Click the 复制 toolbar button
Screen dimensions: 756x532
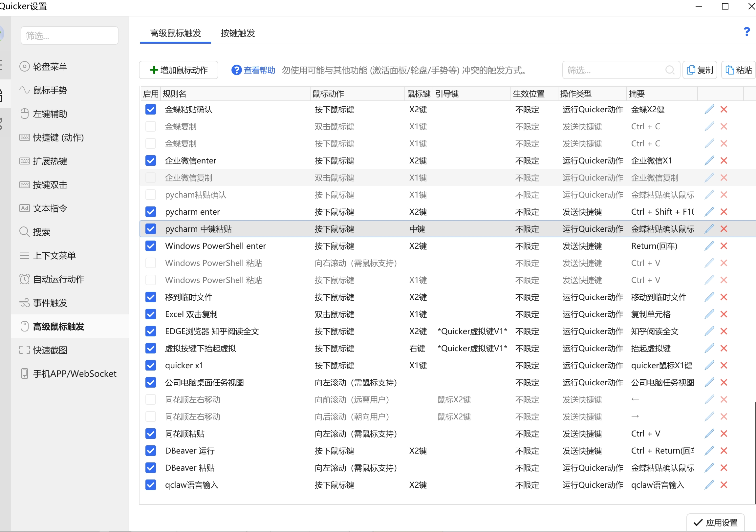coord(700,70)
